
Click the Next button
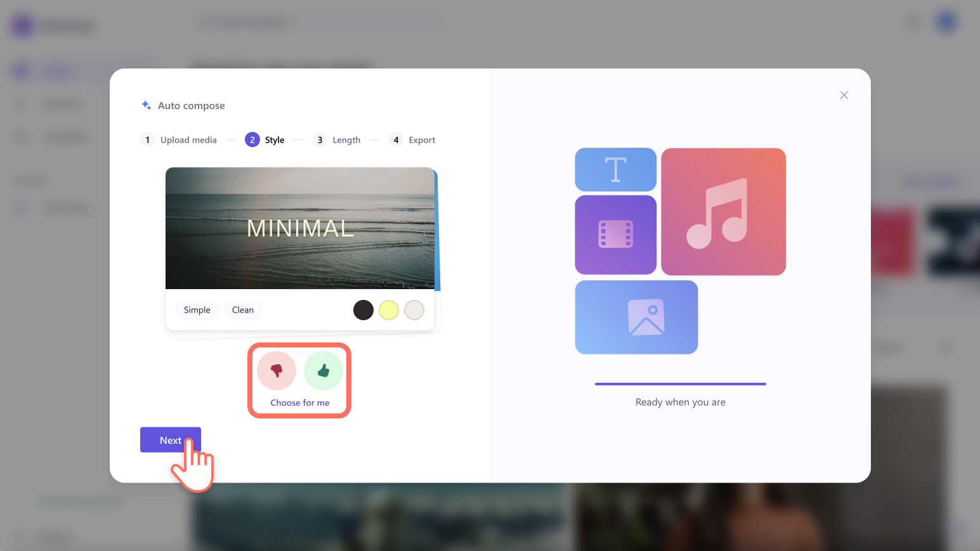170,440
